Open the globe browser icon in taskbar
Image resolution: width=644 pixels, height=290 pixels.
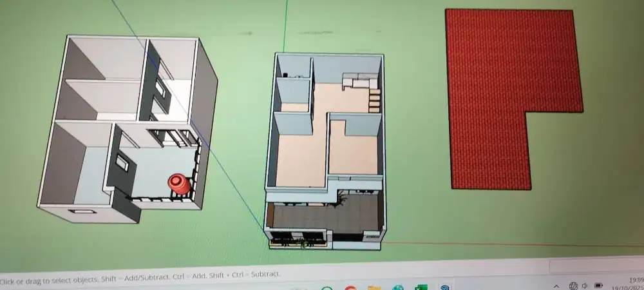[x=398, y=287]
